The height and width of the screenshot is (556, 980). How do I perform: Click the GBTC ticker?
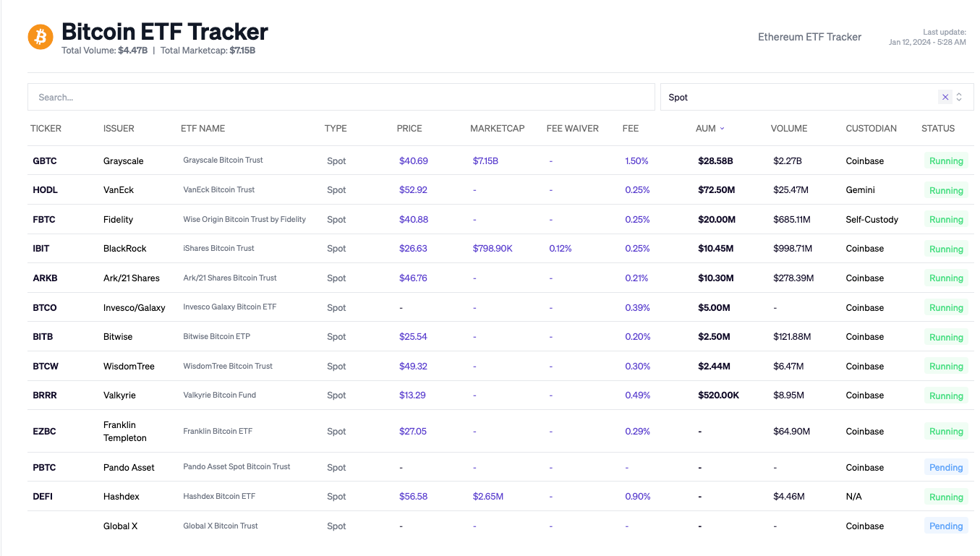point(45,161)
